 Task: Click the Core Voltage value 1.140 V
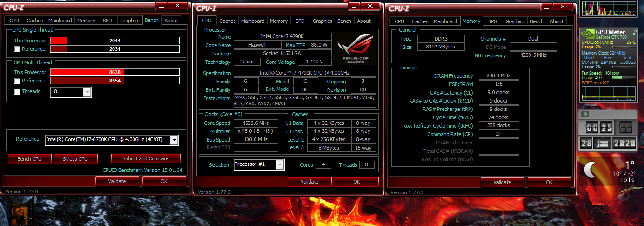click(315, 62)
